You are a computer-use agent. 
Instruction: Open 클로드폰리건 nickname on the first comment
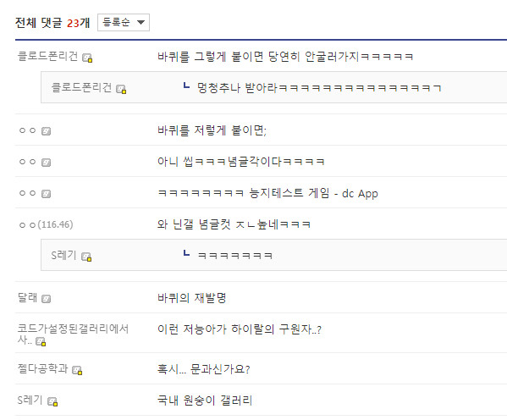pyautogui.click(x=47, y=56)
